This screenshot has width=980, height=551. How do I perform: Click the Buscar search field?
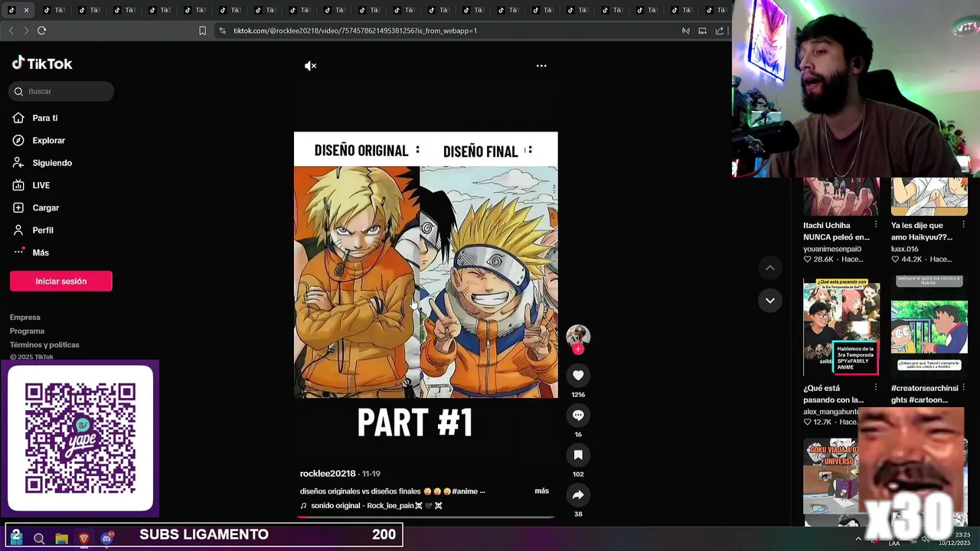point(61,91)
